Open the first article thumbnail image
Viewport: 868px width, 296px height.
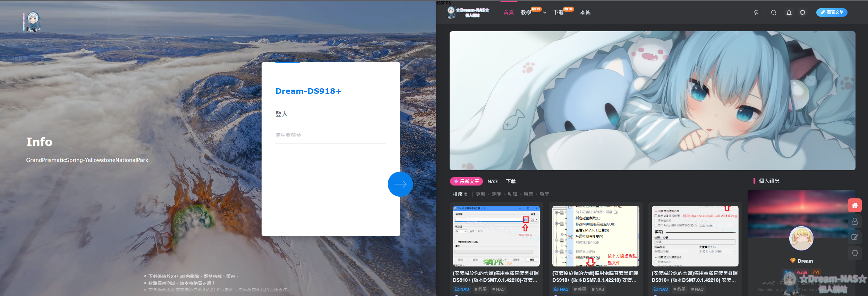[x=496, y=236]
